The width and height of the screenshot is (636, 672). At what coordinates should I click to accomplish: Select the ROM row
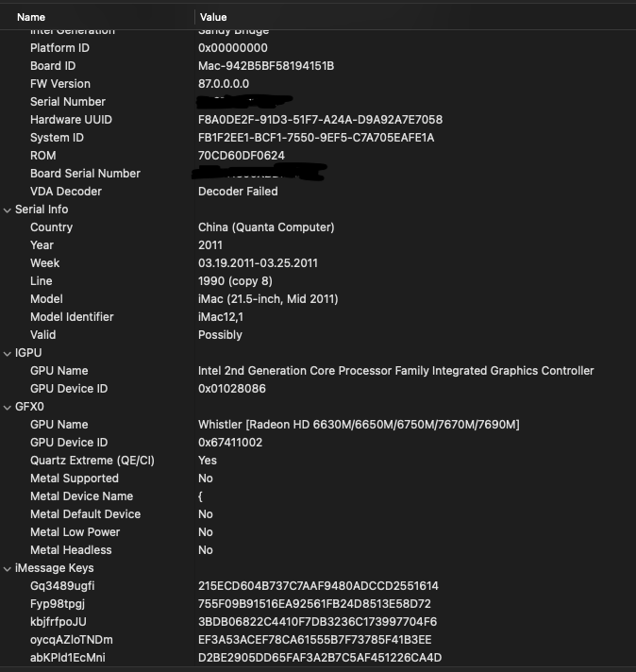[x=43, y=156]
